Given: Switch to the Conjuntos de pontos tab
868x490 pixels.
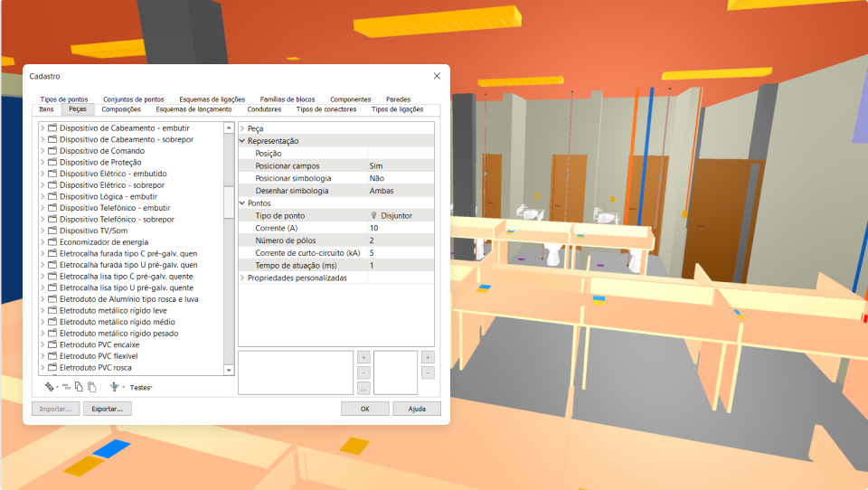Looking at the screenshot, I should [134, 99].
